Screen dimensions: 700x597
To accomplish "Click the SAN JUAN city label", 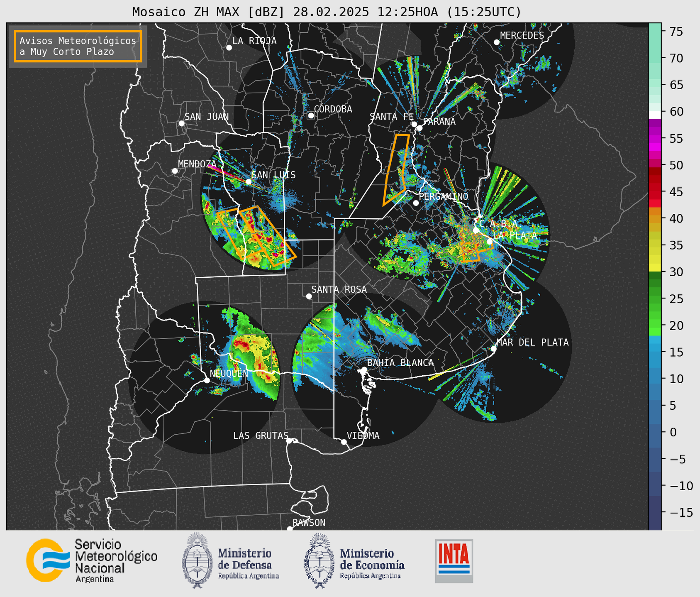I will coord(207,117).
